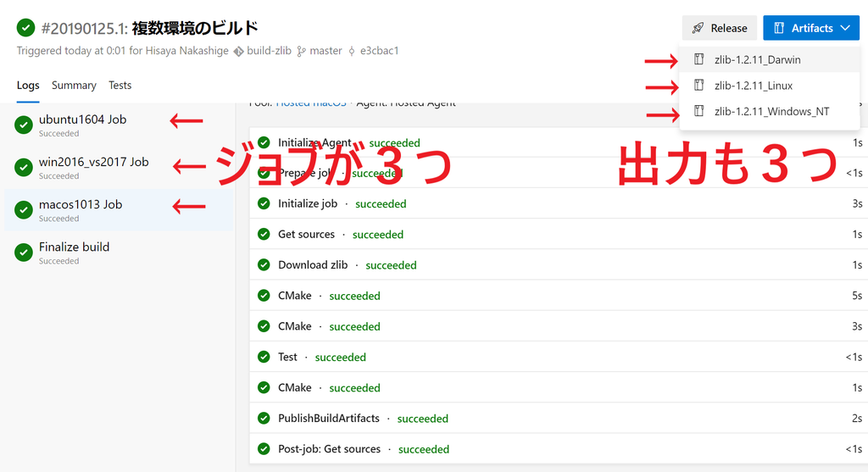Click the Release rocket icon
Viewport: 868px width, 472px height.
[698, 28]
